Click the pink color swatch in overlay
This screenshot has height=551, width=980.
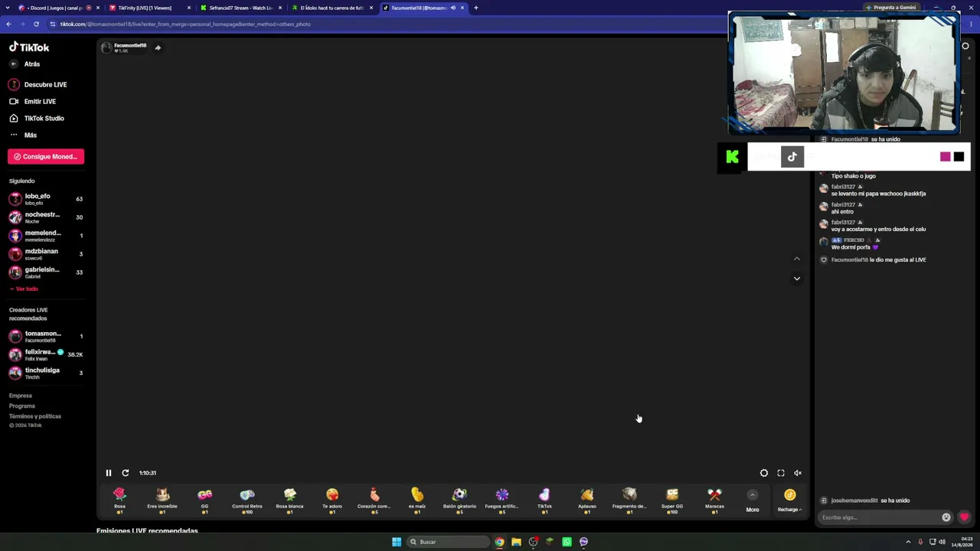tap(945, 157)
